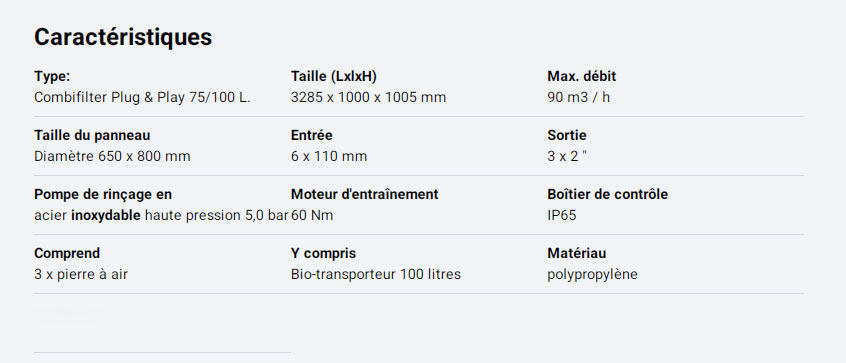
Task: Select the Sortie label
Action: pos(567,135)
